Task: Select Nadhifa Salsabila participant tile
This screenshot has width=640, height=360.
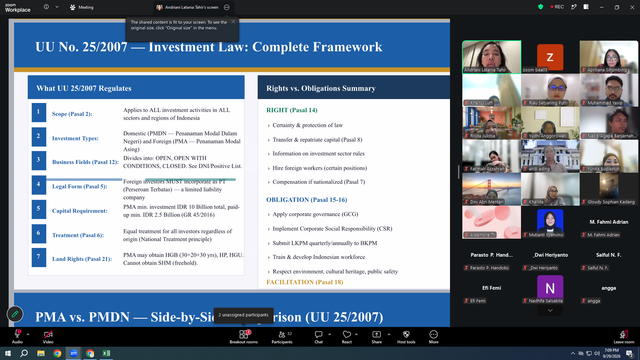Action: pyautogui.click(x=550, y=288)
